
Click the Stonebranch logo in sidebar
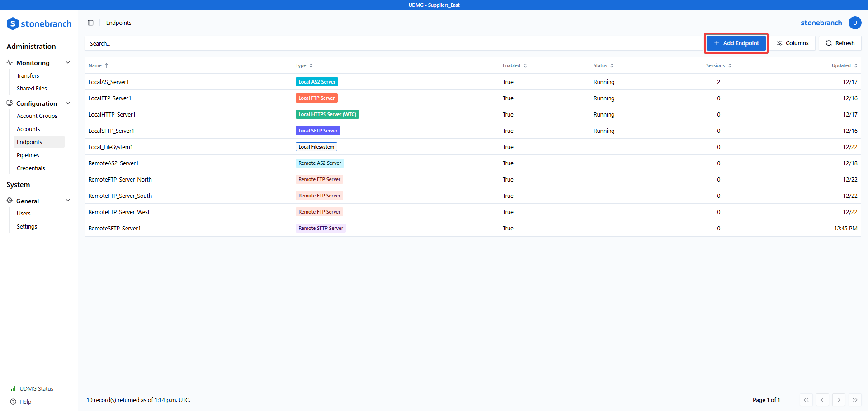point(39,23)
